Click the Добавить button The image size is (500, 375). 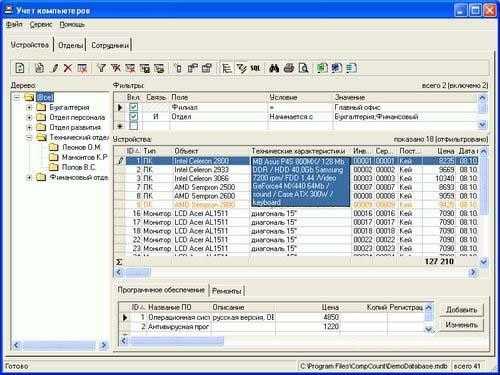click(461, 310)
